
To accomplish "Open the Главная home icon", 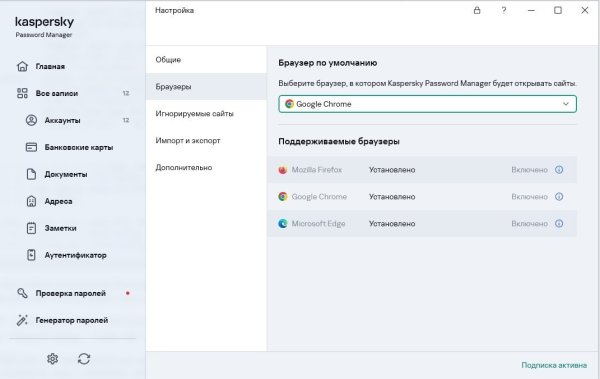I will pyautogui.click(x=22, y=66).
